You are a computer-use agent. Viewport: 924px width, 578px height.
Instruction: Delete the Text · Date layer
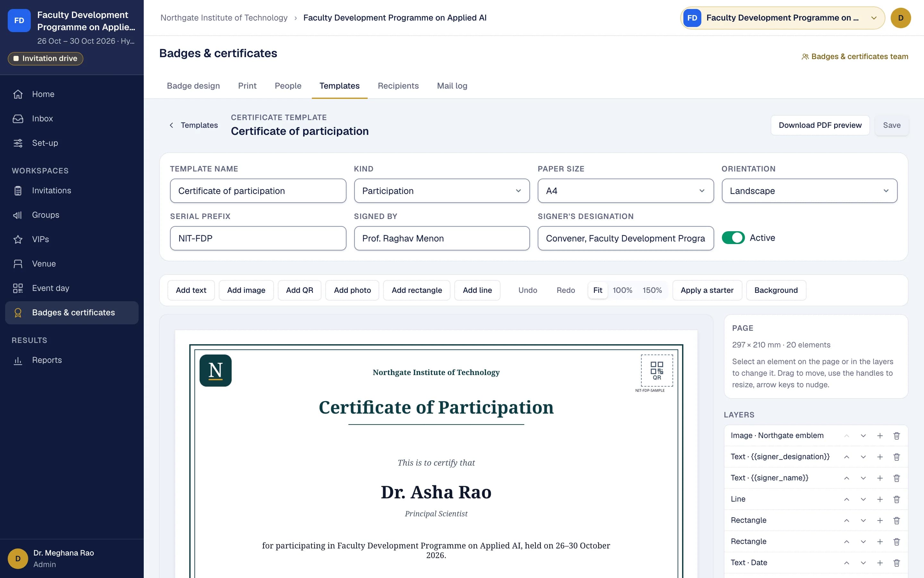(x=896, y=563)
